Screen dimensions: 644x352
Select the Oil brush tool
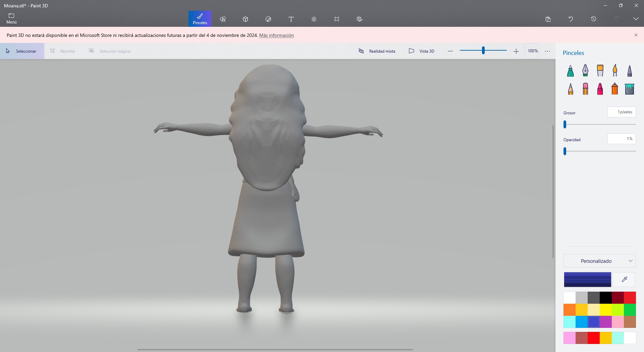tap(600, 70)
